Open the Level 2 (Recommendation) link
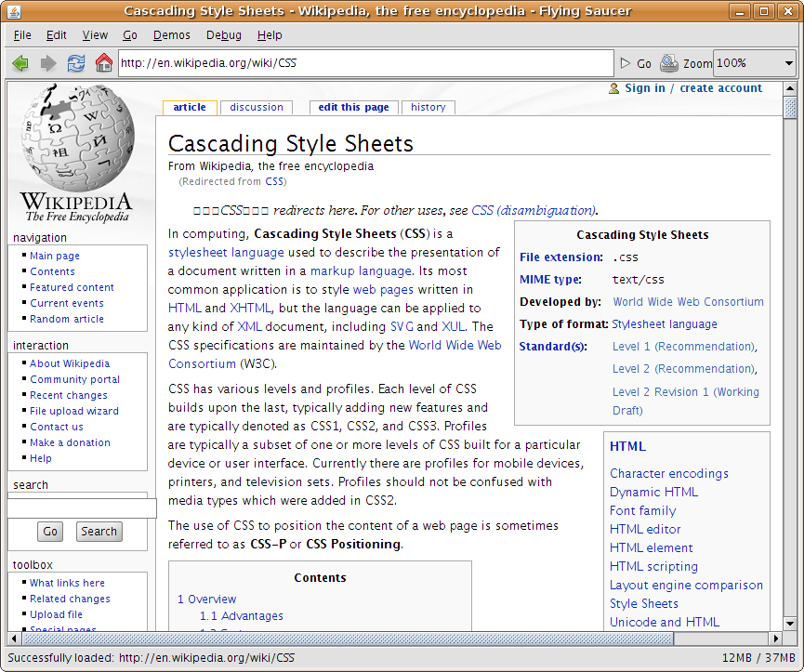804x672 pixels. point(684,369)
